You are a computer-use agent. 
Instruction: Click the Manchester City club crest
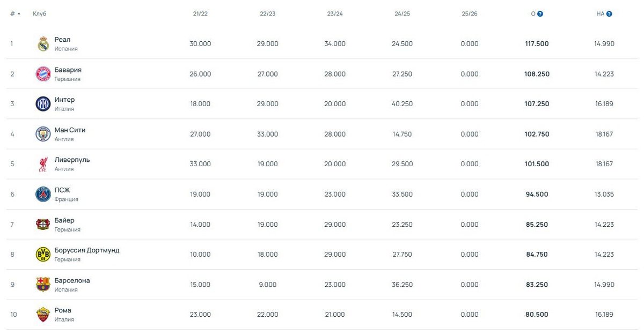point(43,134)
